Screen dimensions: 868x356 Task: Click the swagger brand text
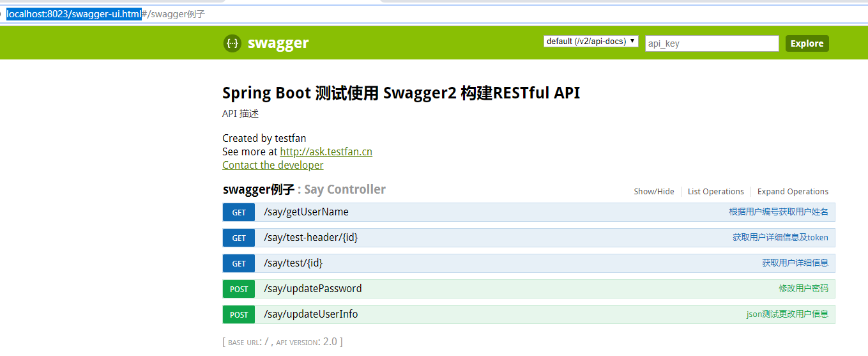278,43
